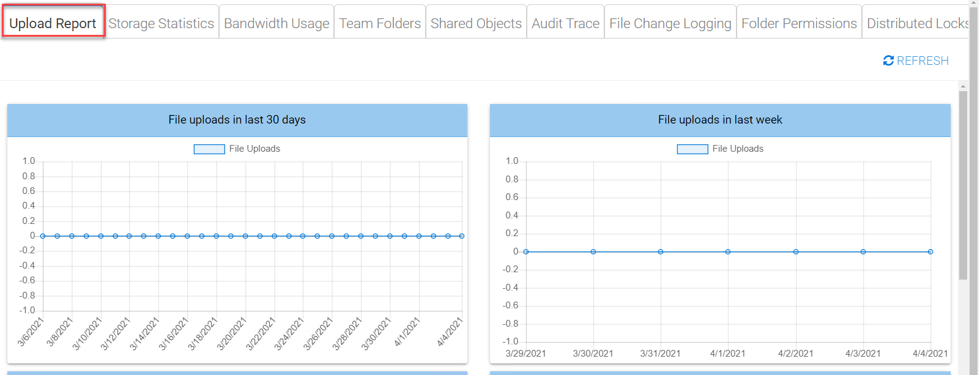Click the REFRESH text link

[922, 61]
